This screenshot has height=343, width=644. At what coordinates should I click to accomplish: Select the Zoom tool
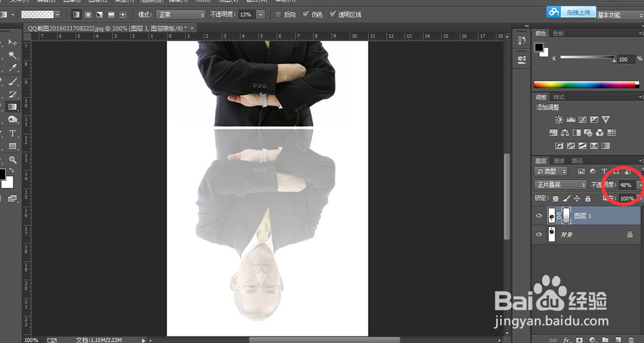[x=12, y=160]
